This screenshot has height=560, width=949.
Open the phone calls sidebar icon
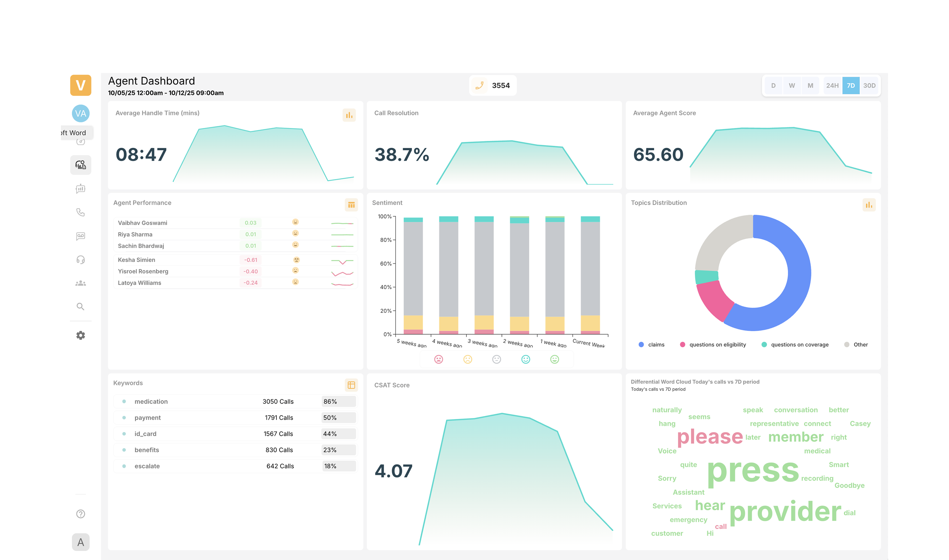(x=80, y=212)
